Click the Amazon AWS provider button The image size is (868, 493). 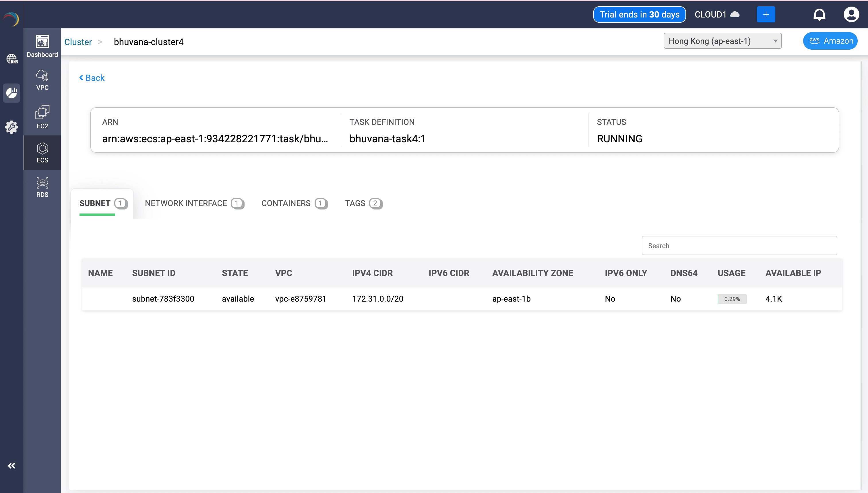[x=830, y=41]
